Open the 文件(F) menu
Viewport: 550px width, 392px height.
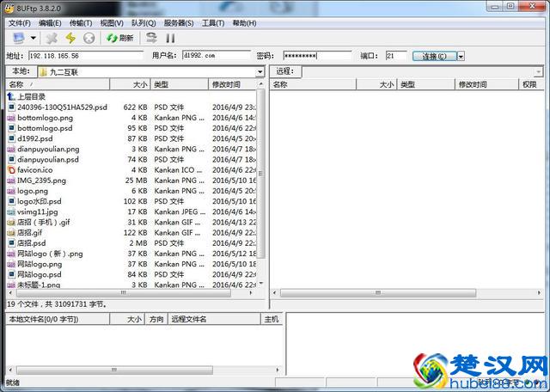(x=19, y=22)
